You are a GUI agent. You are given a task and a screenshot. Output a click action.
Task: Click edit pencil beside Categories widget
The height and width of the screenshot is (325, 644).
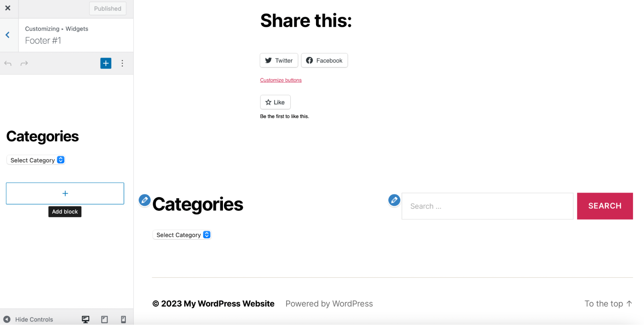tap(145, 200)
